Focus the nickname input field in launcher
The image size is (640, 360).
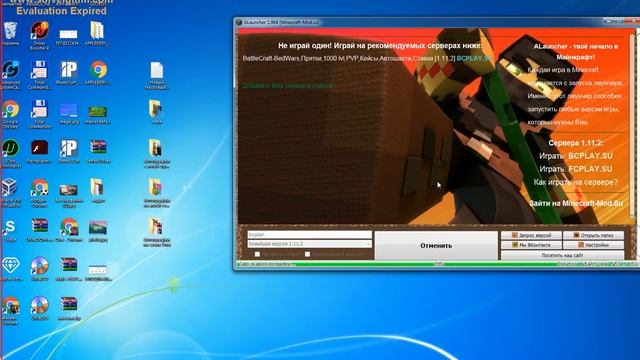[x=309, y=235]
